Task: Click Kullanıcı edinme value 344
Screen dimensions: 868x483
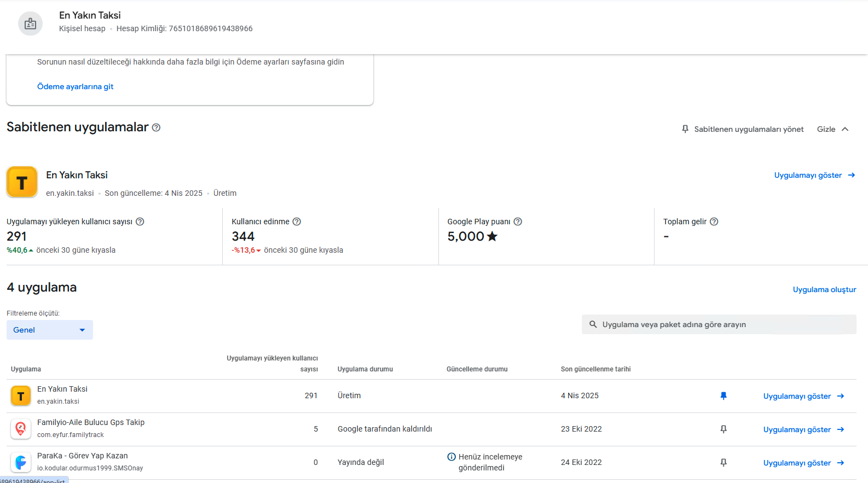Action: click(243, 236)
